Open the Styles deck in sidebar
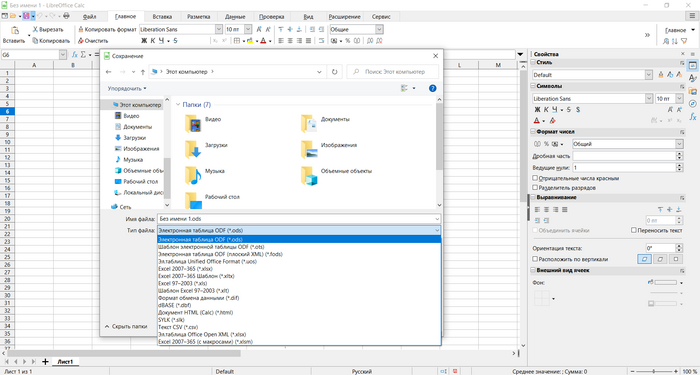The image size is (700, 375). [x=693, y=78]
